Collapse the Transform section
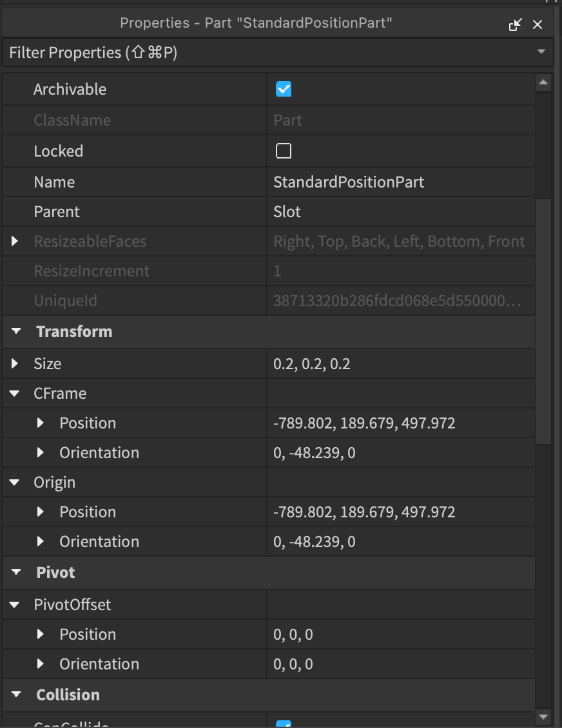Viewport: 562px width, 728px height. (14, 331)
